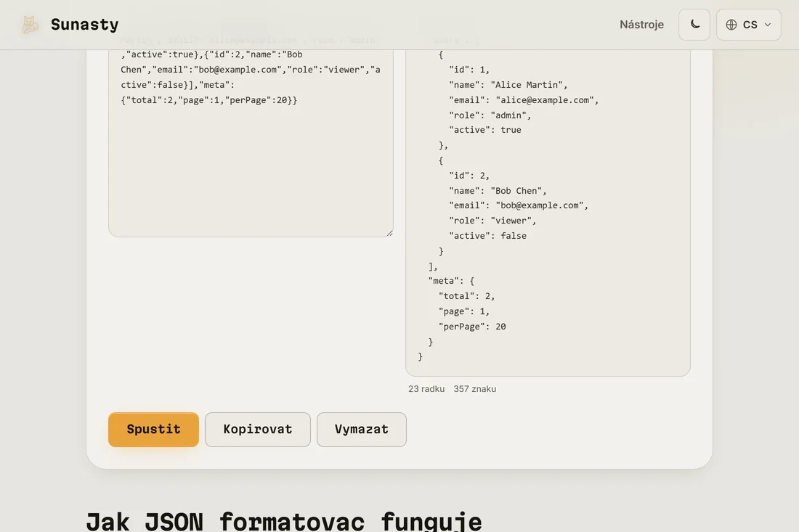Focus the JSON input text area

[251, 142]
